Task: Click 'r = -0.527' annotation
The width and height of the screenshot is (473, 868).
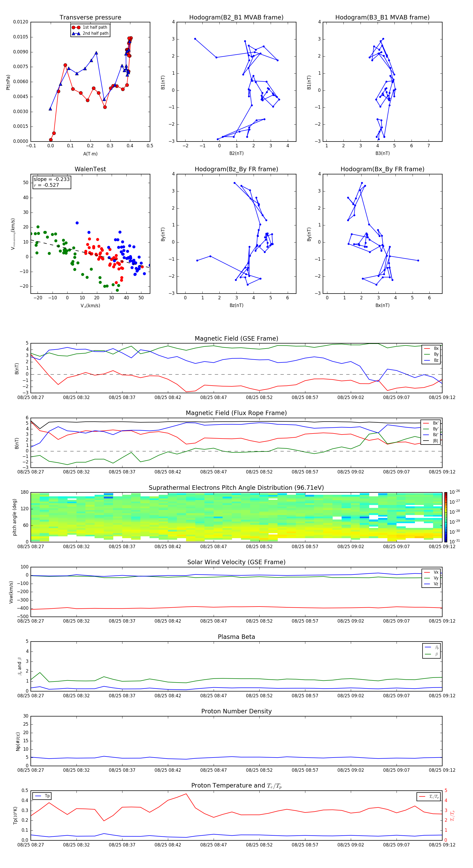Action: 47,185
